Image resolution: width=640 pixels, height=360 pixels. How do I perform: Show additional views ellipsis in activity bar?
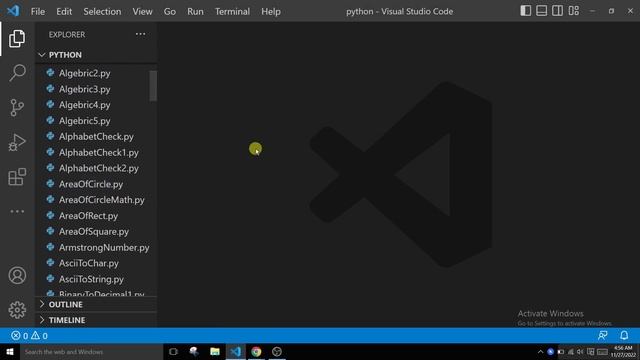coord(17,211)
